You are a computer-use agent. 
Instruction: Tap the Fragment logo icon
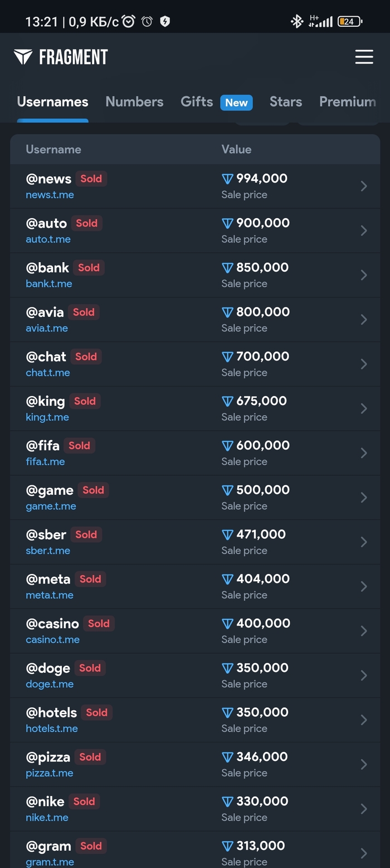[23, 57]
